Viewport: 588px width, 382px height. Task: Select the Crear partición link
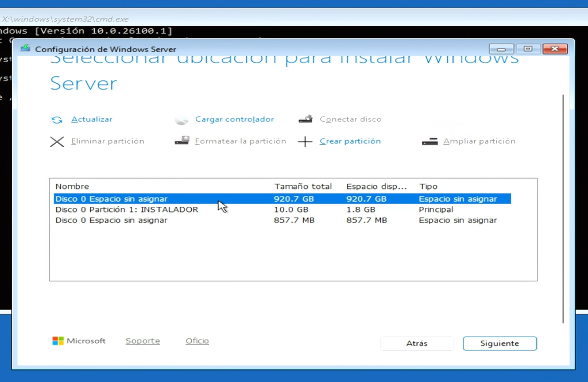point(350,141)
